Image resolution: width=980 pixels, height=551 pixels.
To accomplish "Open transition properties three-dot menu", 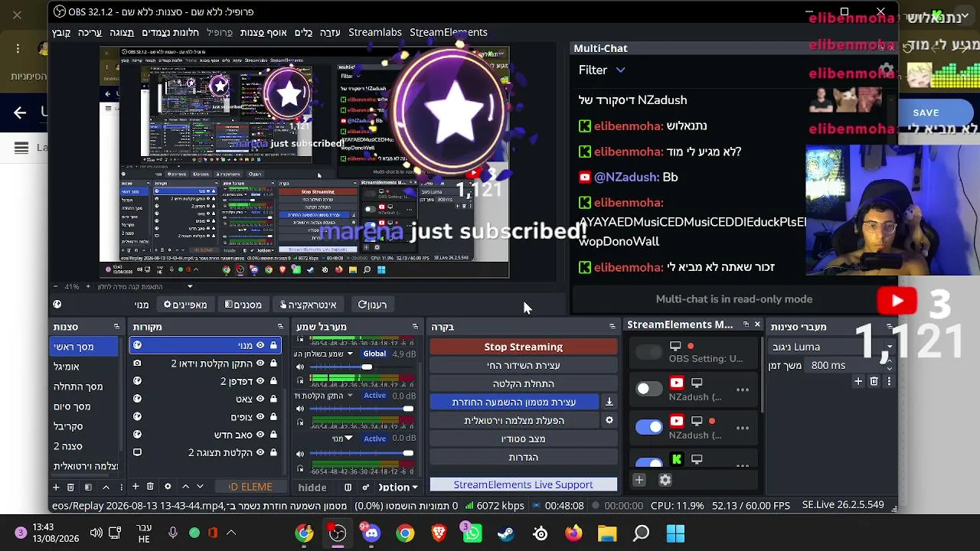I will [888, 381].
